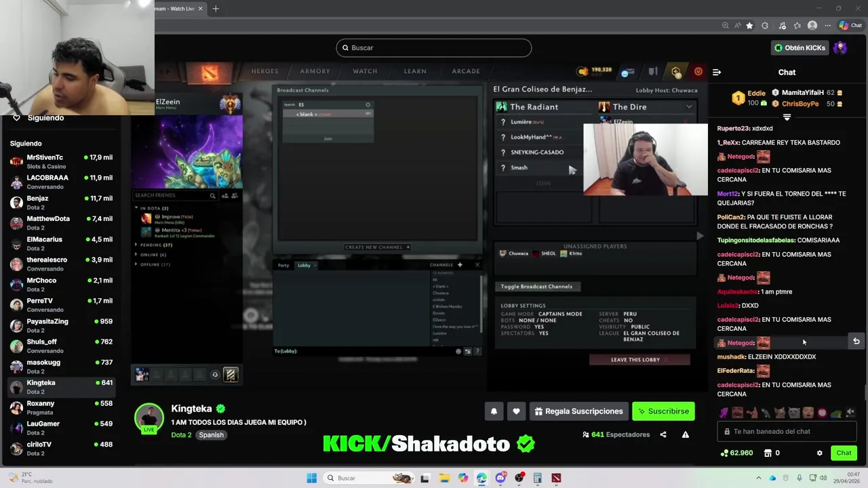Image resolution: width=868 pixels, height=488 pixels.
Task: Click LEAVE THIS LOBBY button
Action: [639, 360]
